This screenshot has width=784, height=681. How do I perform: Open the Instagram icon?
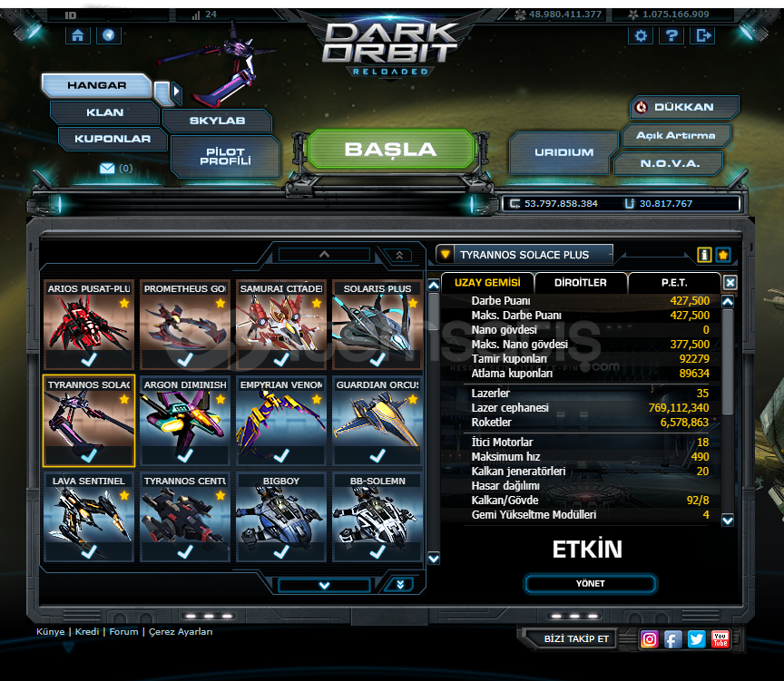pos(649,639)
